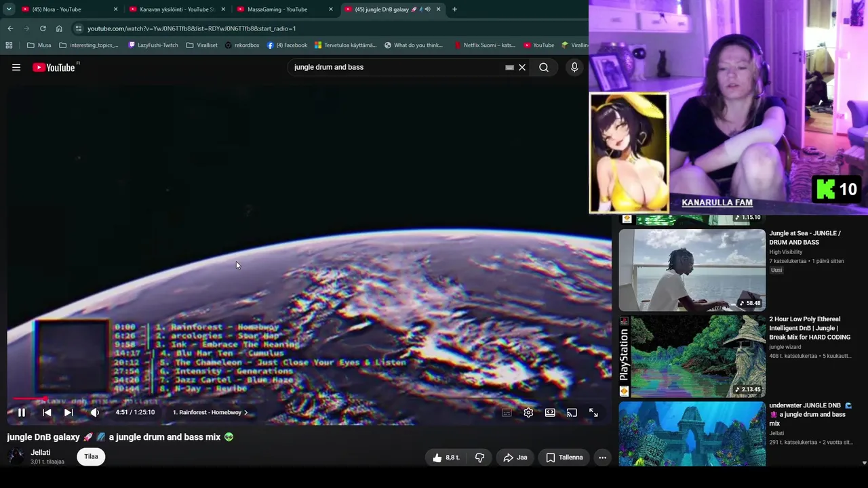Open the rekordbox bookmark
The image size is (868, 488).
242,45
